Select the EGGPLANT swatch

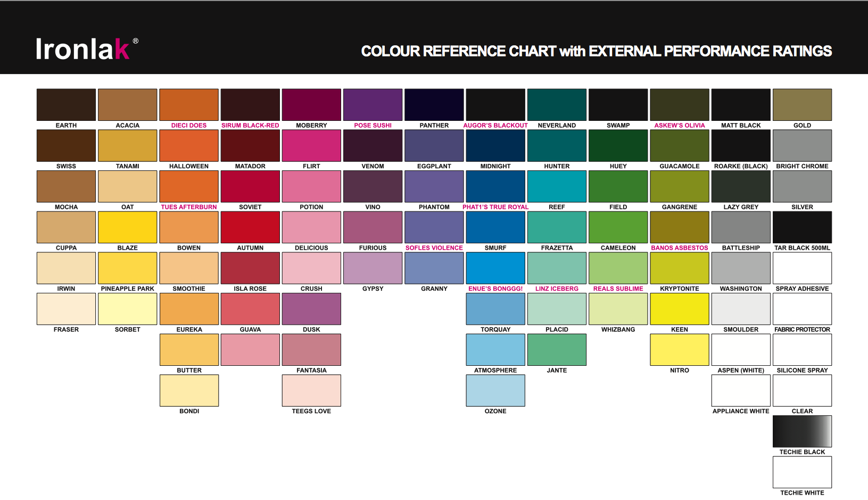point(434,146)
